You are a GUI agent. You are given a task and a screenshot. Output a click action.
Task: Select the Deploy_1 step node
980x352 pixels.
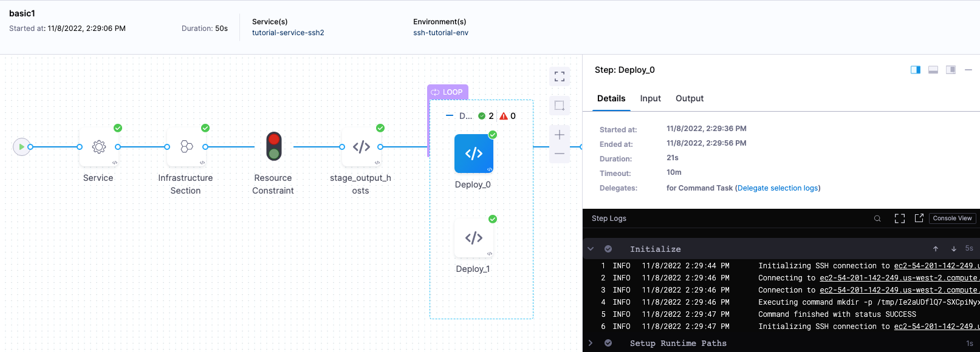[473, 238]
